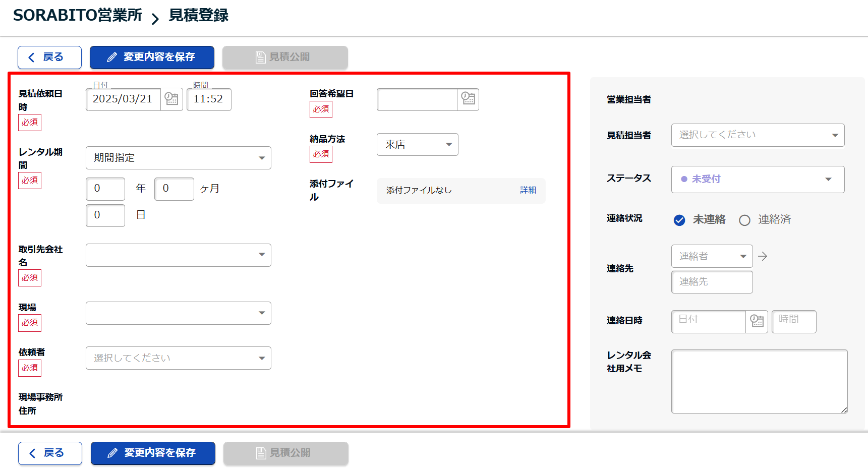Image resolution: width=868 pixels, height=470 pixels.
Task: Open calendar picker for 見積依頼日時 date
Action: pyautogui.click(x=171, y=99)
